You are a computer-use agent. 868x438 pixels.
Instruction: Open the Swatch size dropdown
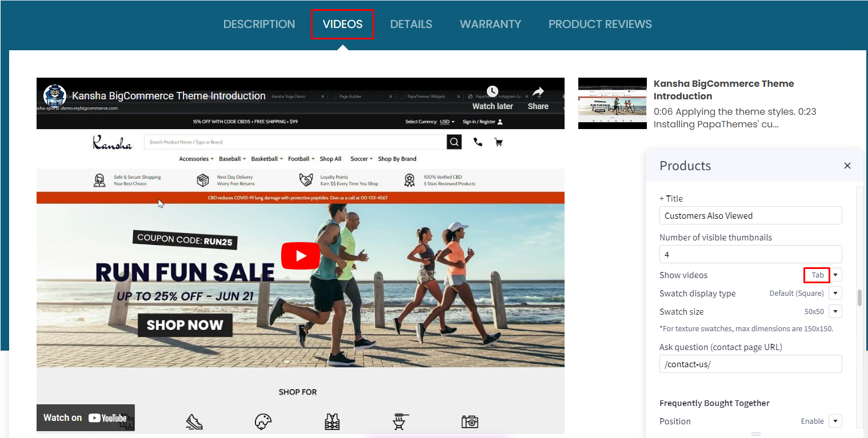[835, 312]
